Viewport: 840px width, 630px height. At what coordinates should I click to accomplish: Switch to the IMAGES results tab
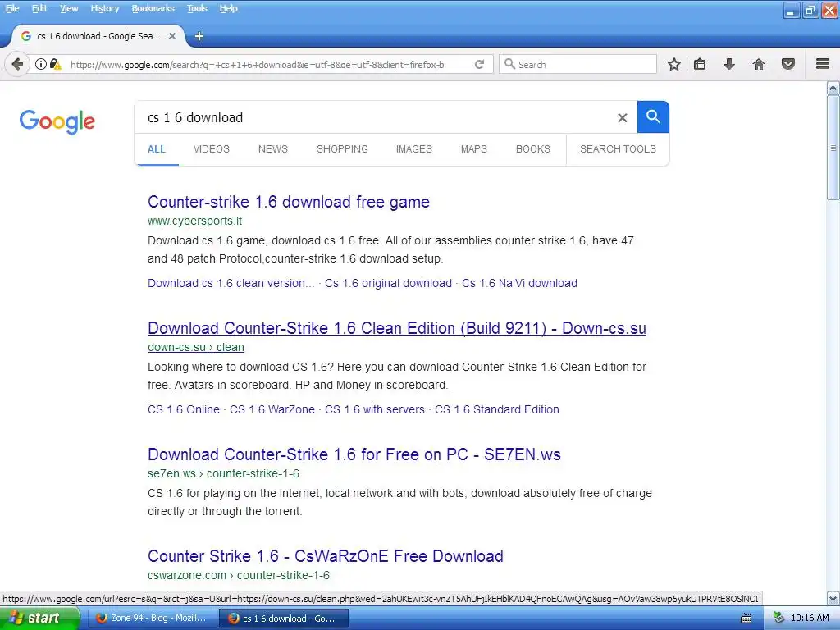[413, 149]
